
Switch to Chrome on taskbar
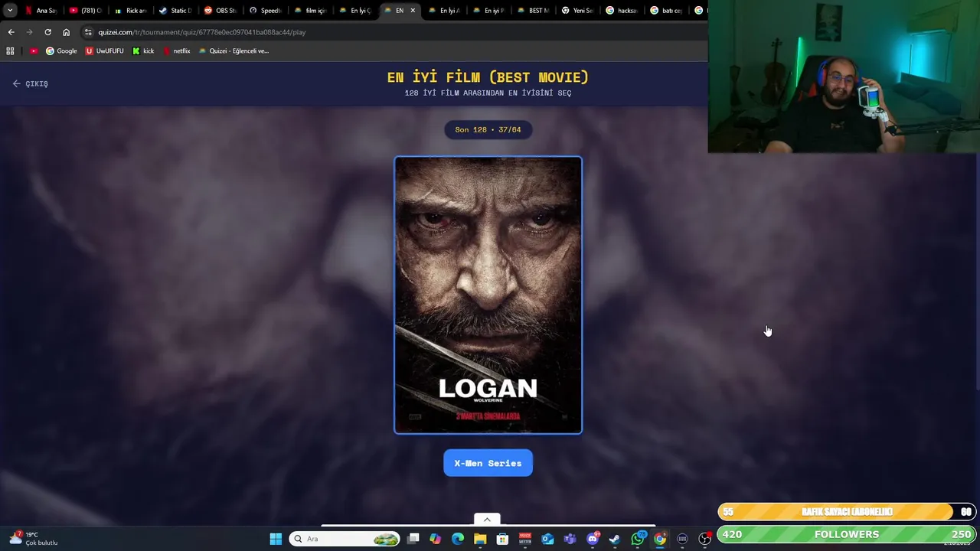point(660,539)
